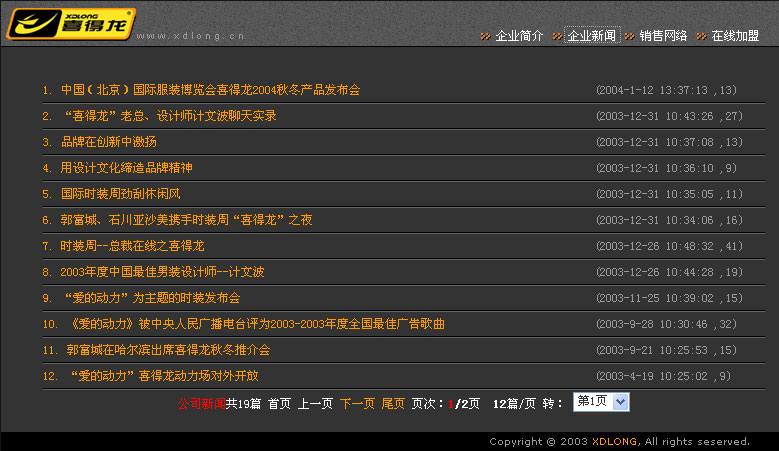Screen dimensions: 779x451
Task: Click the XDLONG 喜得龙 logo
Action: 71,22
